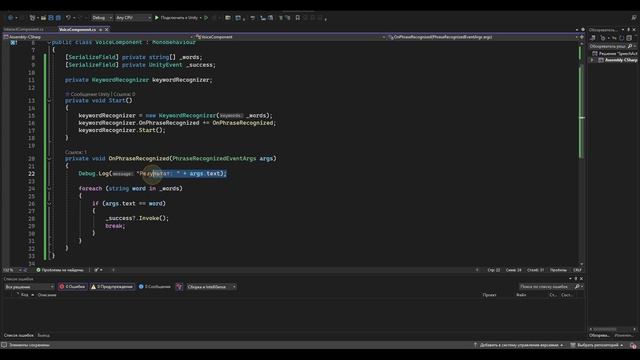Click the clear filter funnel icon in error list
The height and width of the screenshot is (360, 640).
click(x=179, y=287)
